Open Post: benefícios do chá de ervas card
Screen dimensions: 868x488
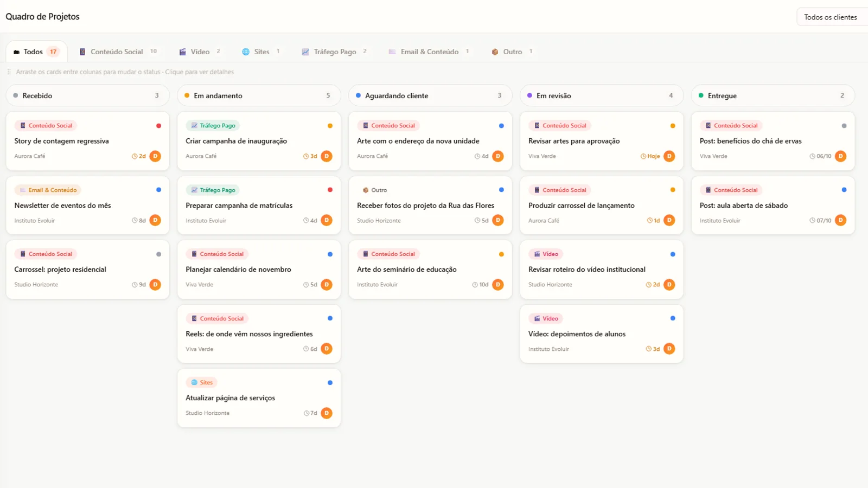click(x=773, y=141)
